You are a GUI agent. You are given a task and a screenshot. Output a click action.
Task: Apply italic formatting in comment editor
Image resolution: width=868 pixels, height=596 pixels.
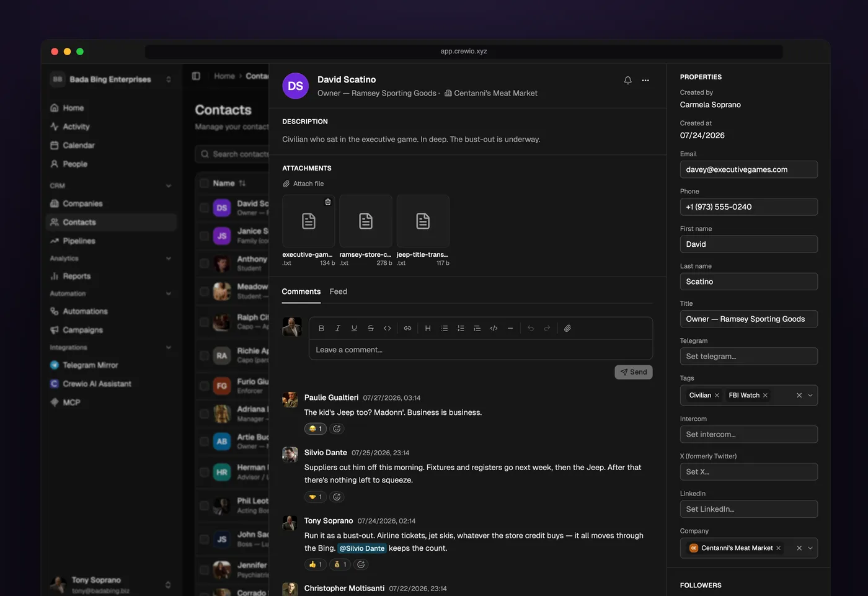coord(338,329)
